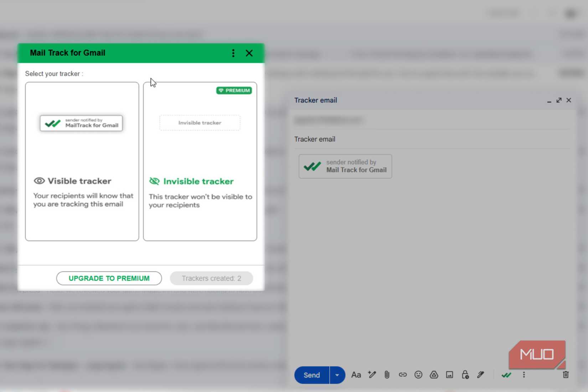Click the dashed Invisible tracker preview box

coord(200,123)
